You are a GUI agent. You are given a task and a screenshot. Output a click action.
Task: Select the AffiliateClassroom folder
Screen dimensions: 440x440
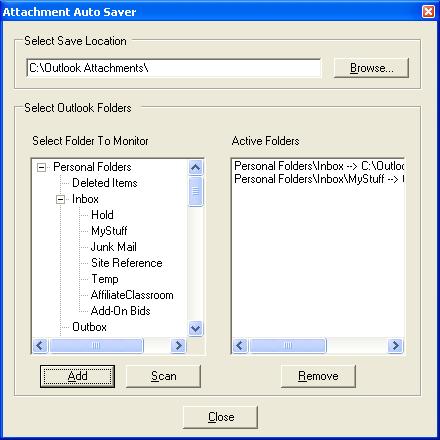132,295
